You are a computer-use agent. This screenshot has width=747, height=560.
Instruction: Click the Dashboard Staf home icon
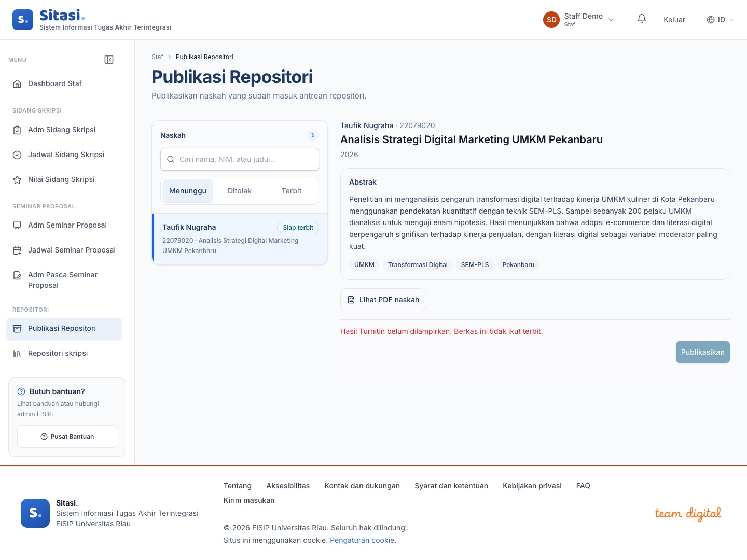[x=17, y=83]
